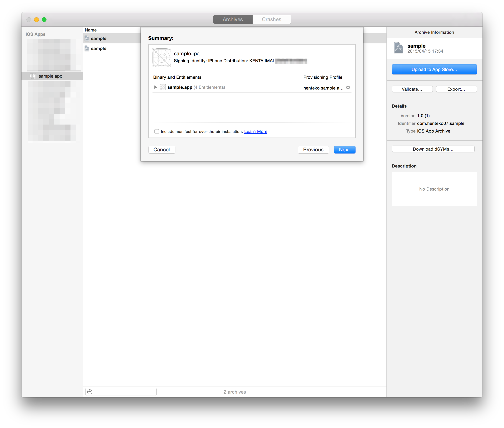The image size is (504, 428).
Task: Switch to the Archives tab
Action: coord(232,19)
